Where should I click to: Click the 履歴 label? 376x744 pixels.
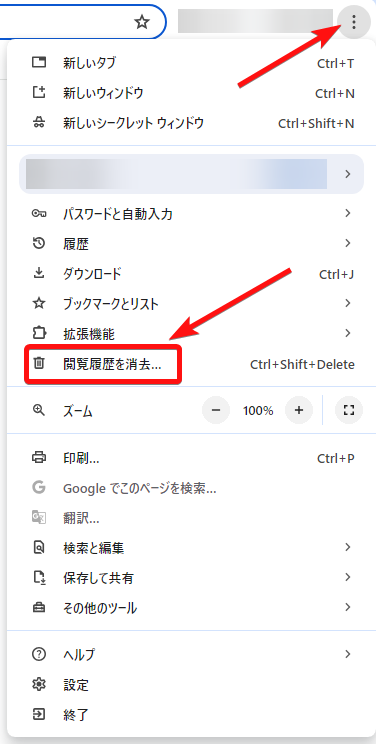click(x=76, y=244)
